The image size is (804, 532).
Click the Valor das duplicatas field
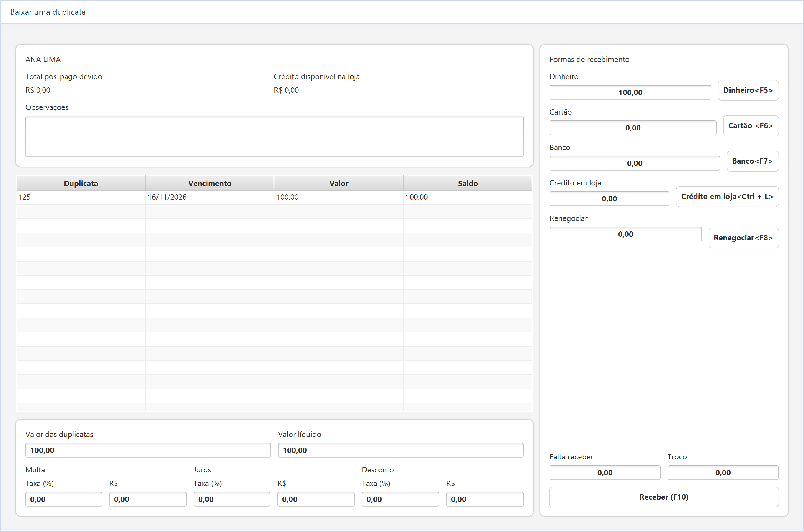point(148,450)
